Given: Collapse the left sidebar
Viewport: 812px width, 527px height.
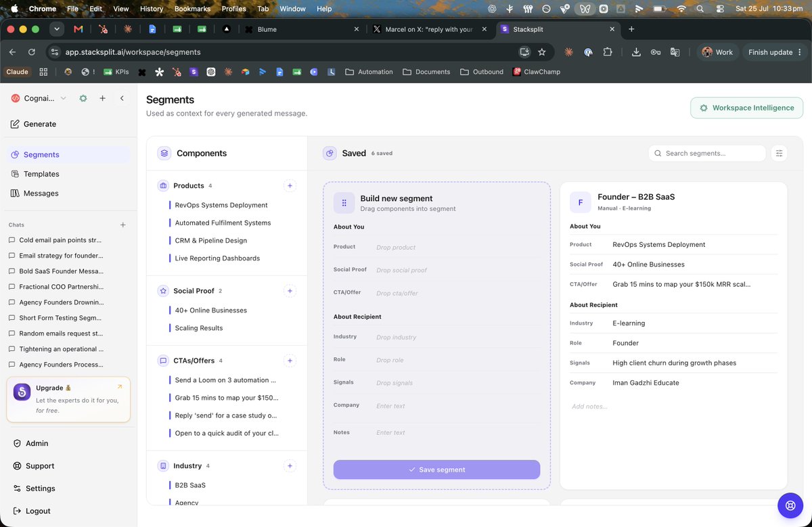Looking at the screenshot, I should coord(122,98).
